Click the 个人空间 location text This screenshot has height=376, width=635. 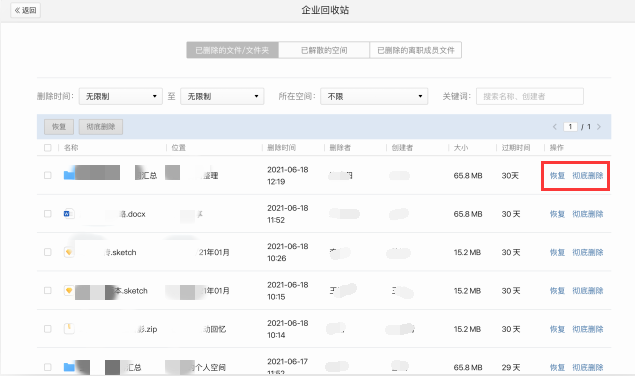tap(211, 367)
